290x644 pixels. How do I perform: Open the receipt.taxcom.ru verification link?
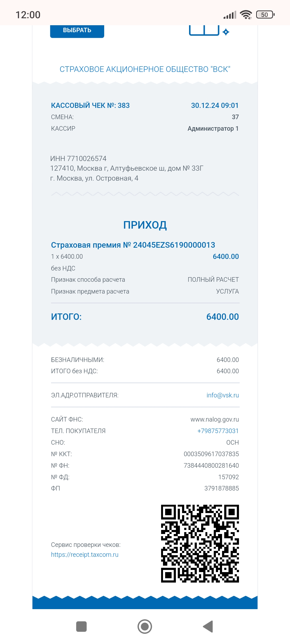tap(85, 555)
